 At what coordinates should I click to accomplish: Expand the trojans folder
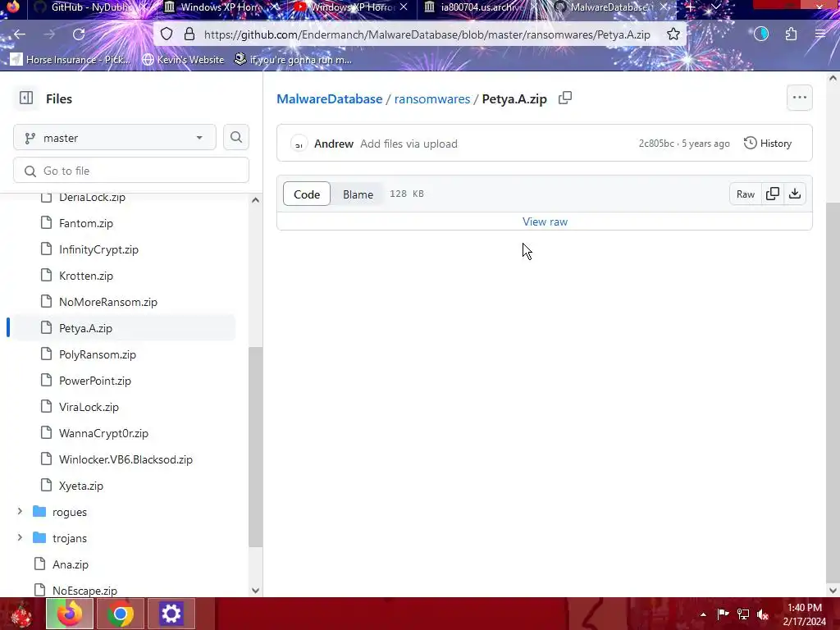tap(20, 538)
